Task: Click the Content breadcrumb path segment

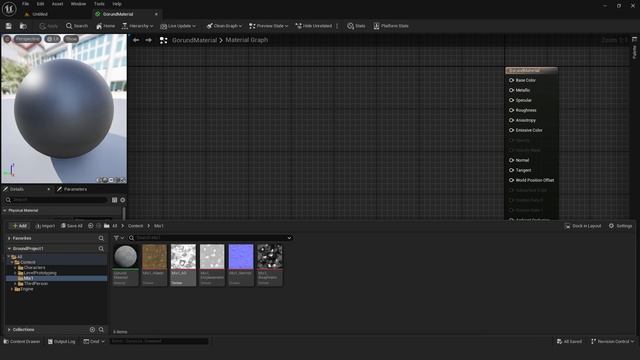Action: coord(136,226)
